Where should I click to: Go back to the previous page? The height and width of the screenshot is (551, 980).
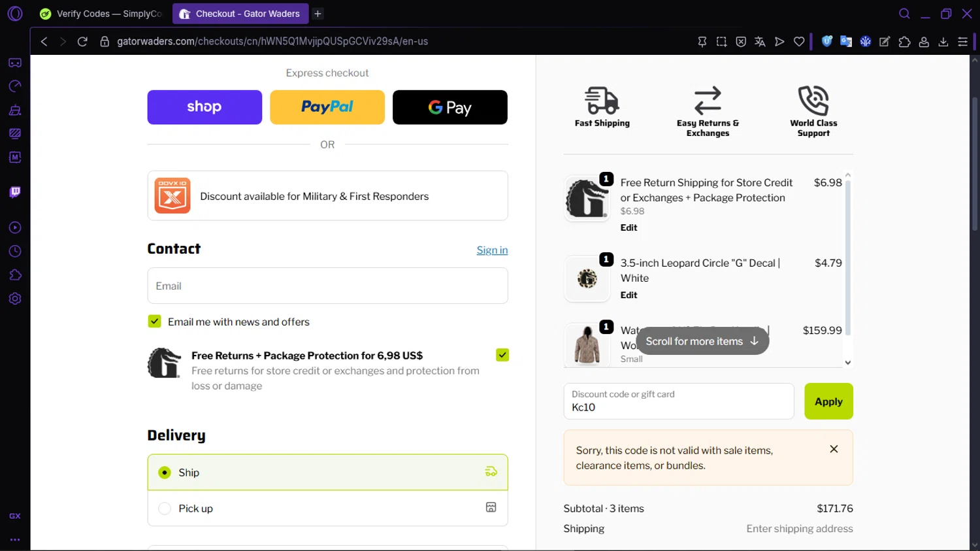(44, 41)
